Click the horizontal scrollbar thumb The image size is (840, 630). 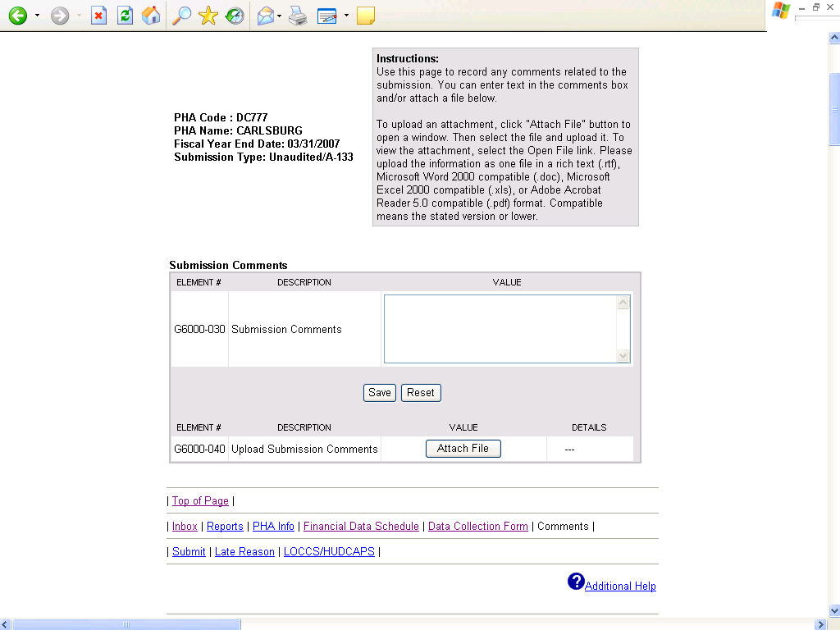[126, 624]
